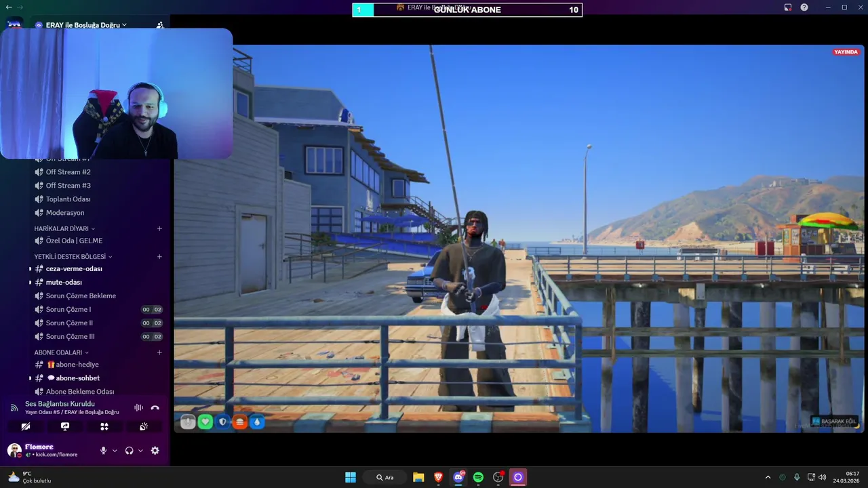The image size is (868, 488).
Task: Open abone-sohbet text channel
Action: click(98, 378)
